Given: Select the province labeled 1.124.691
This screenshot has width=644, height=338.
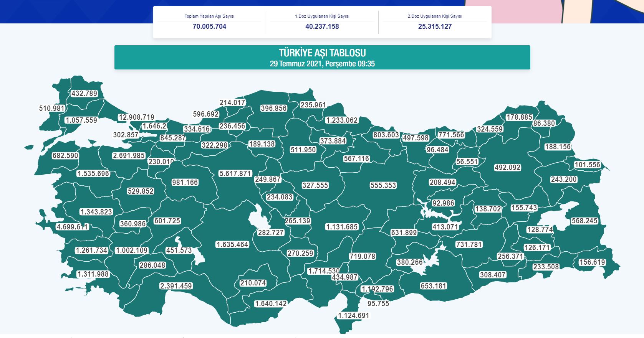Looking at the screenshot, I should point(353,315).
